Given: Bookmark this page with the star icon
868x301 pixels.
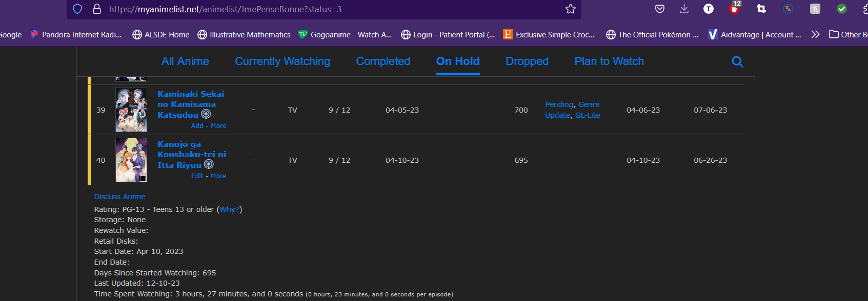Looking at the screenshot, I should pyautogui.click(x=571, y=9).
